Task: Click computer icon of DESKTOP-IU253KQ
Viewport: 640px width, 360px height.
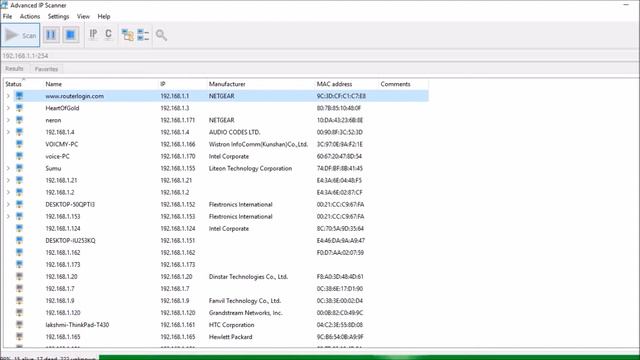Action: (x=19, y=240)
